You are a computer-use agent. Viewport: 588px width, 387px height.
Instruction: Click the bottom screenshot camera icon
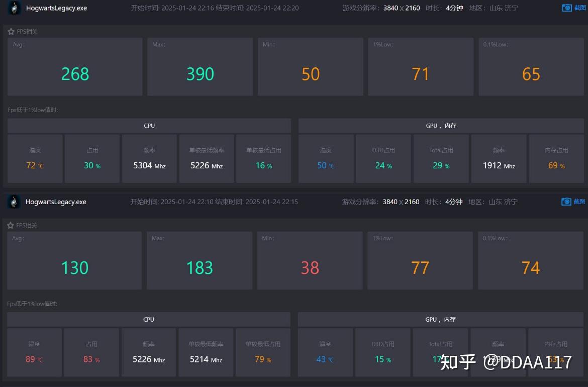tap(566, 202)
